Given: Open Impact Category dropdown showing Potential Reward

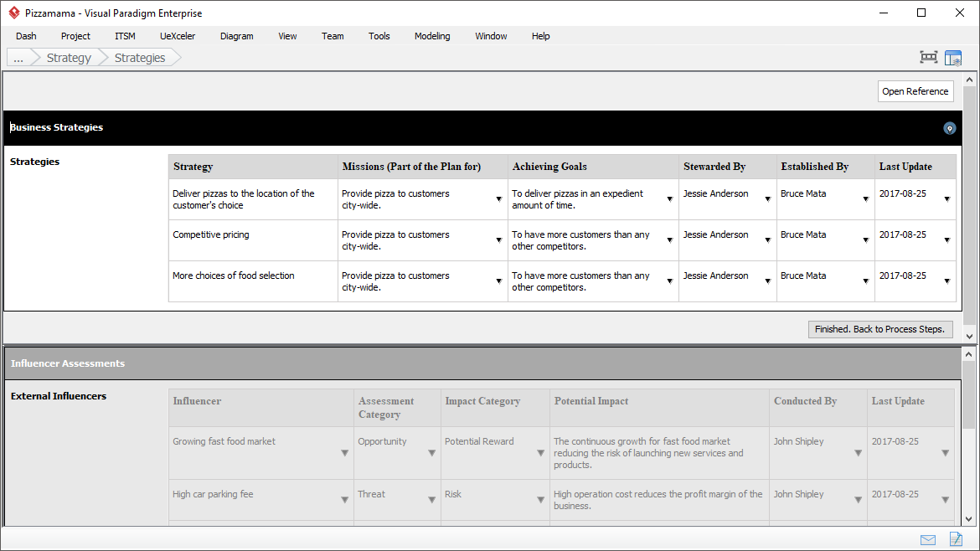Looking at the screenshot, I should [540, 453].
